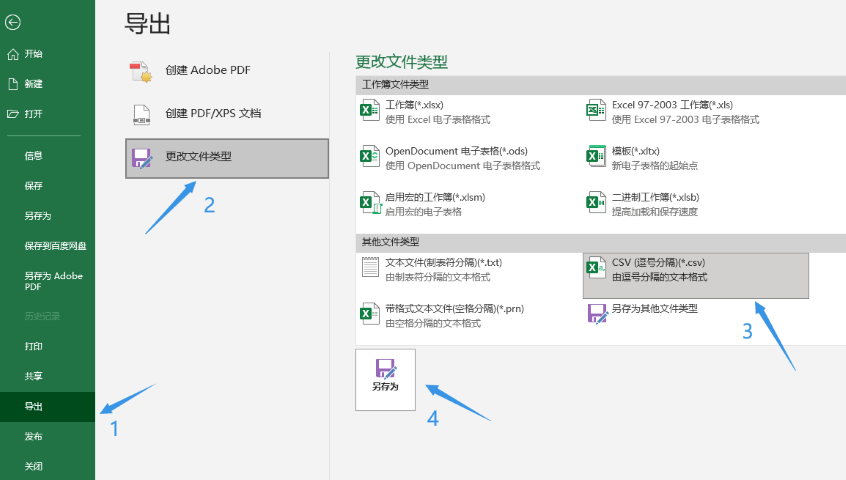The height and width of the screenshot is (480, 846).
Task: Click the 由空格分隔的文本格式 description
Action: point(433,324)
